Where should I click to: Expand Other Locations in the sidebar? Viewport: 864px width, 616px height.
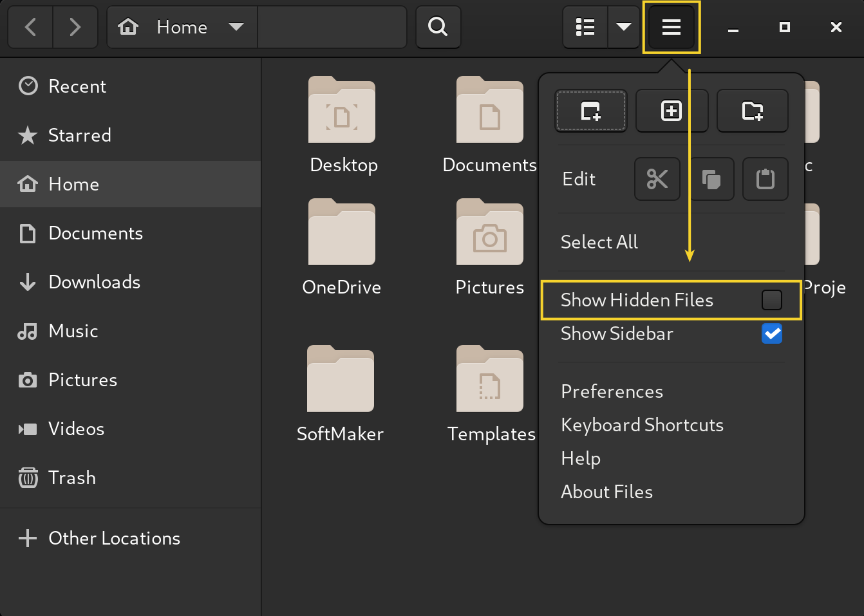pos(114,538)
